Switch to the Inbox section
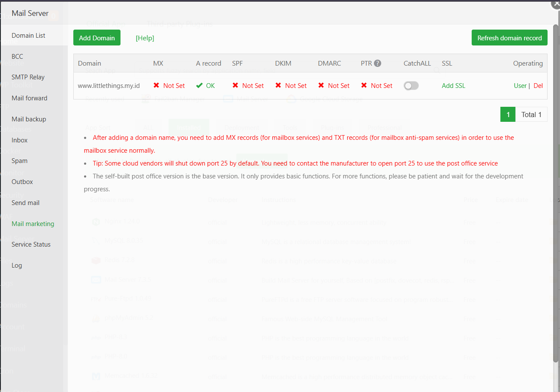The height and width of the screenshot is (392, 560). click(19, 140)
